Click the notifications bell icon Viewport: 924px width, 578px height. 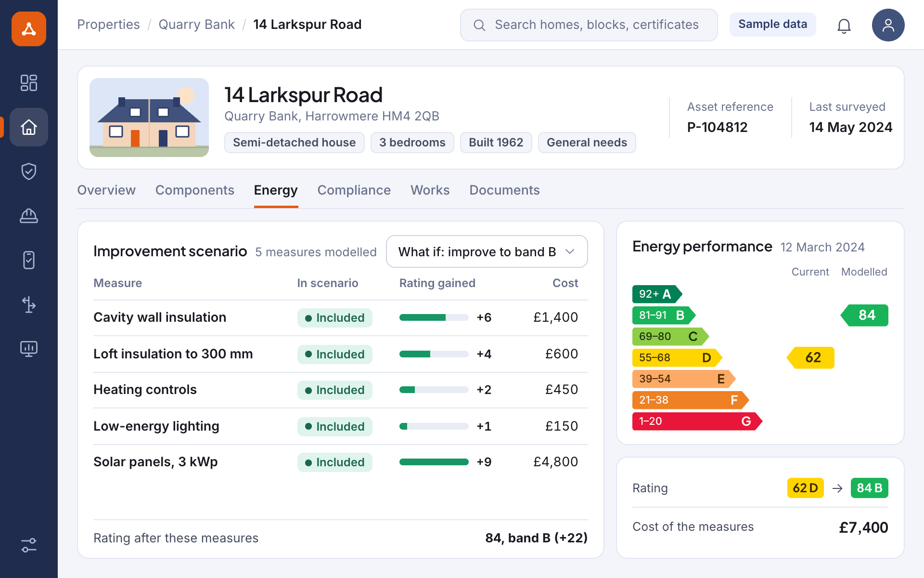tap(844, 25)
